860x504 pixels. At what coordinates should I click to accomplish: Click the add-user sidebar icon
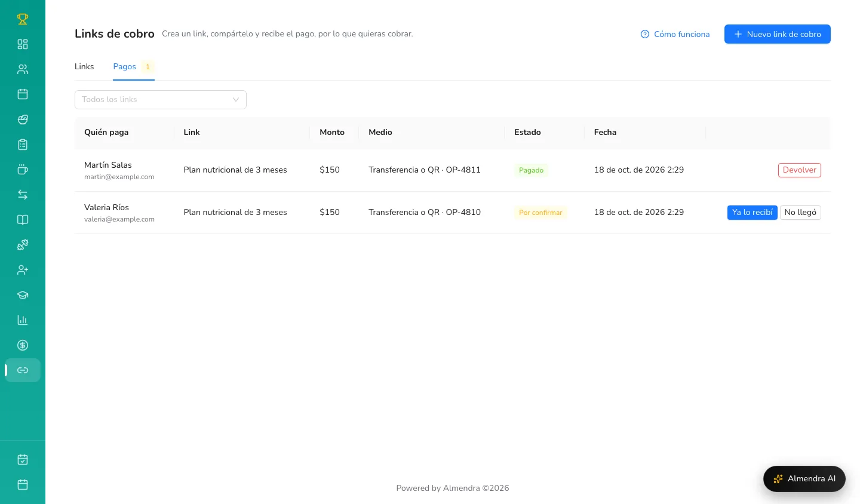coord(23,270)
